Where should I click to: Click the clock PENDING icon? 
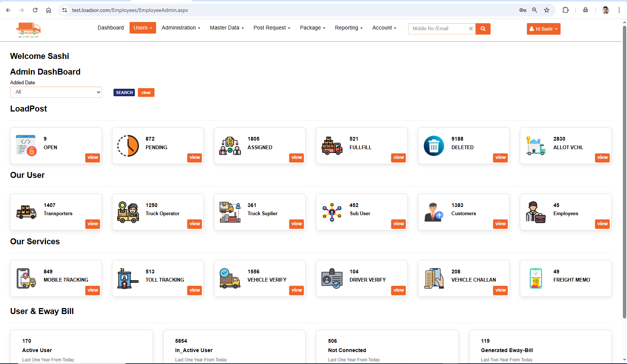[128, 146]
